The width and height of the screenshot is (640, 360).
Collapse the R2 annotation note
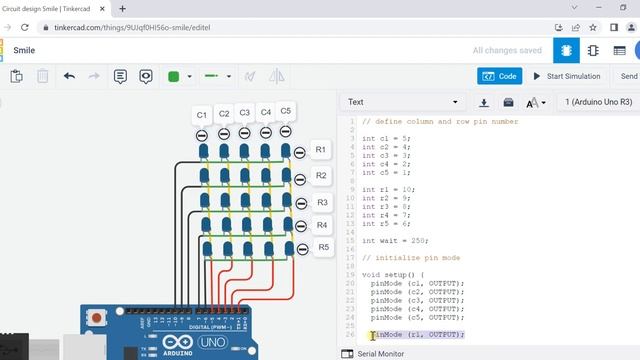click(x=300, y=180)
